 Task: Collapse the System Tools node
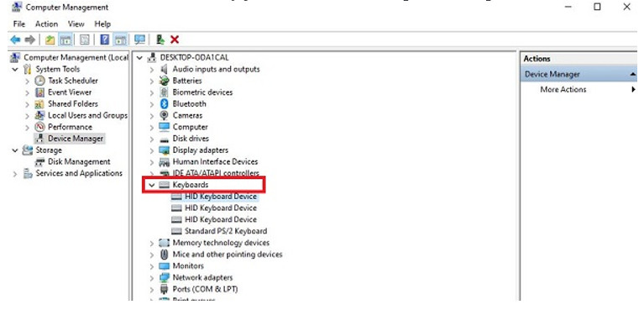[16, 70]
